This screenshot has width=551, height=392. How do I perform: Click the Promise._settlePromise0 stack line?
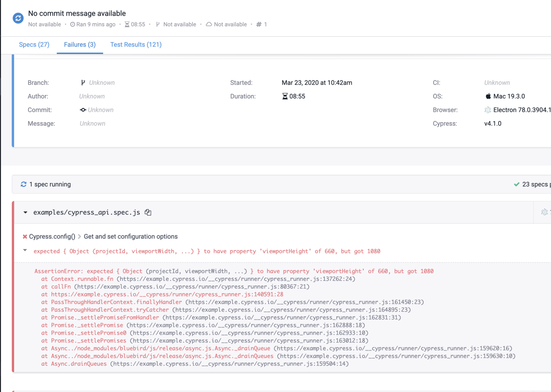(x=205, y=333)
